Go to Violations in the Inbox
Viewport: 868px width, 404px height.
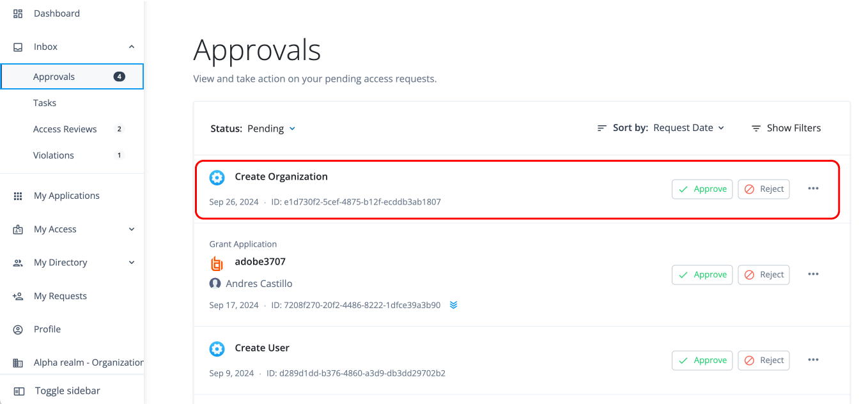click(x=54, y=155)
